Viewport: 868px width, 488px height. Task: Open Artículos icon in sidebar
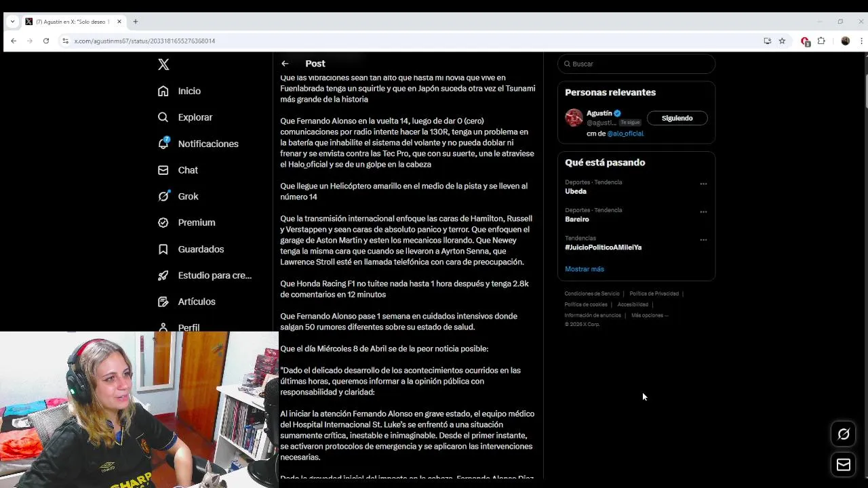(163, 302)
